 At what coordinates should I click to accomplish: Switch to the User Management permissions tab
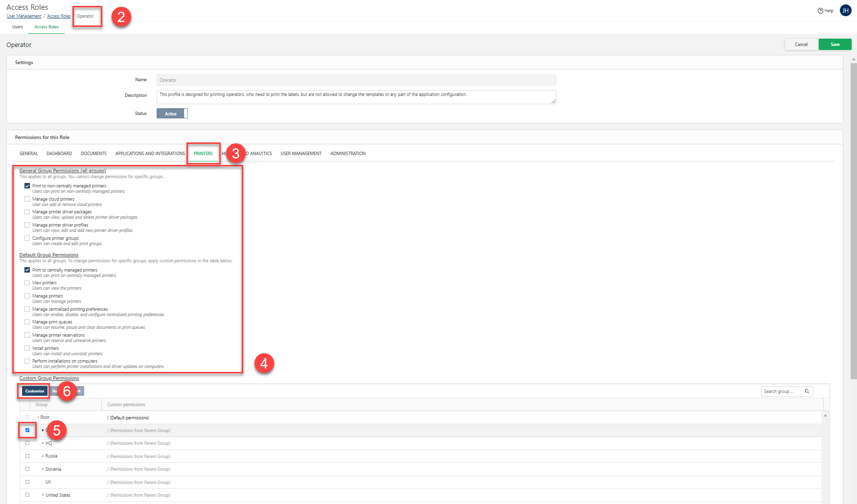click(x=301, y=154)
